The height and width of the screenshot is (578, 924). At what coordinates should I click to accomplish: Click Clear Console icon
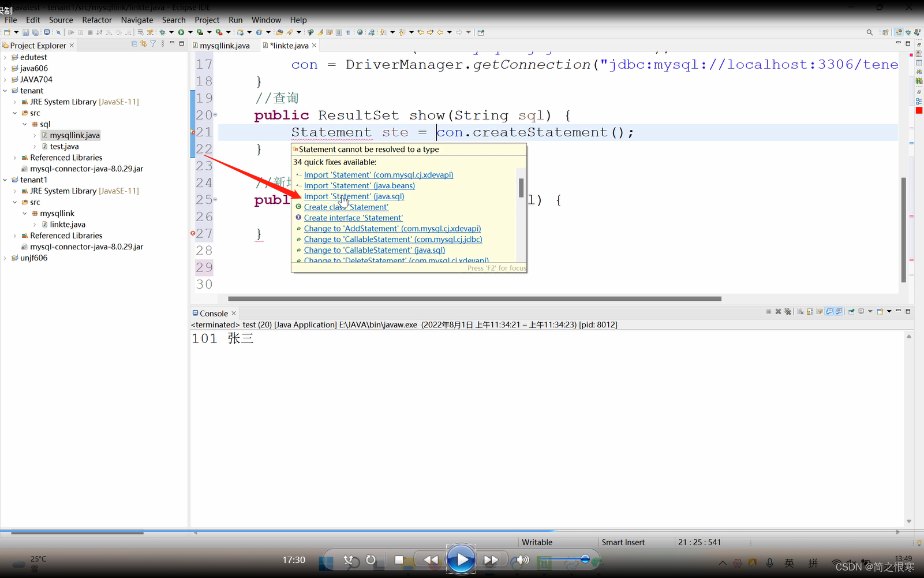pos(800,311)
